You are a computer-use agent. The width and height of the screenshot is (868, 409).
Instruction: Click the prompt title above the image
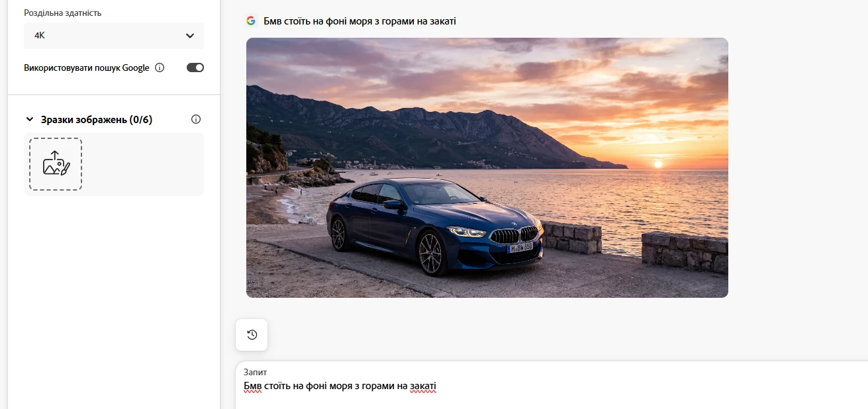[360, 21]
